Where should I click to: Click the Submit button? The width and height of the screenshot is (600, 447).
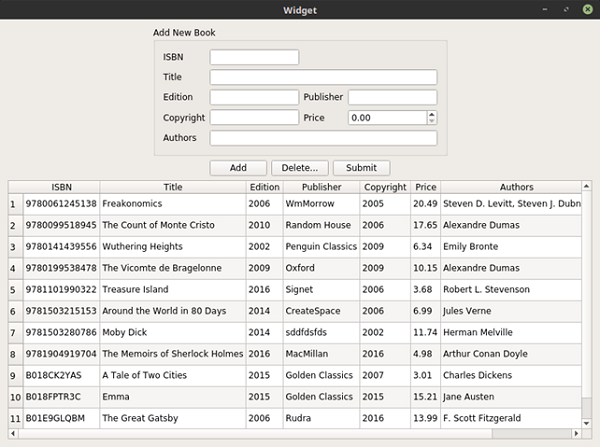tap(362, 168)
